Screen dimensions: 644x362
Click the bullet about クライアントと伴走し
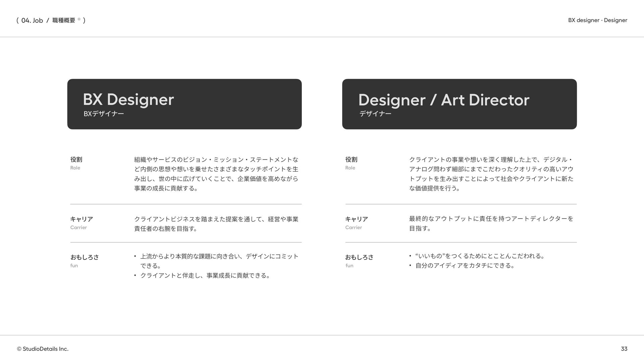pyautogui.click(x=205, y=276)
